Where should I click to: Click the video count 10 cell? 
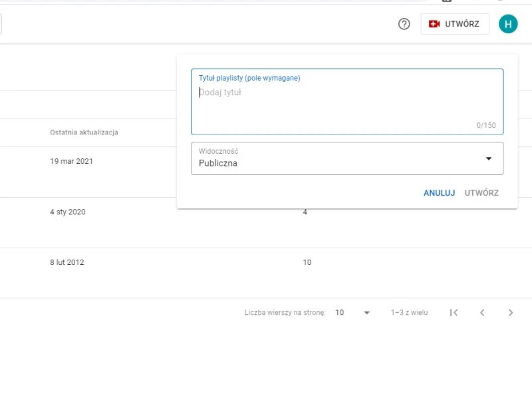(307, 263)
